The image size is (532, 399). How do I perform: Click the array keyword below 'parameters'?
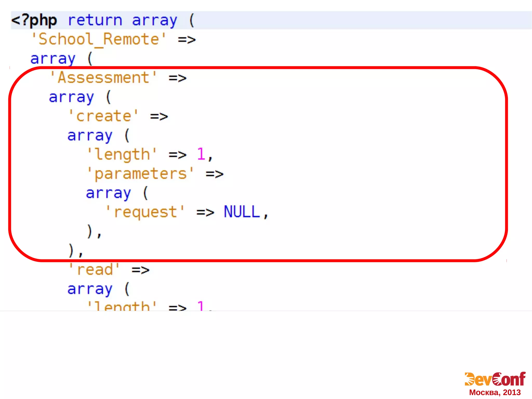108,193
